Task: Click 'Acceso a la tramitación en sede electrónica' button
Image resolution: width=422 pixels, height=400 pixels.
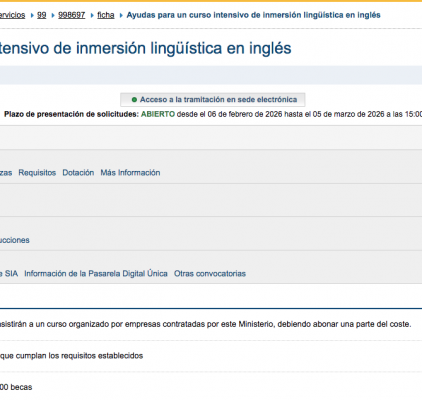Action: pos(213,100)
